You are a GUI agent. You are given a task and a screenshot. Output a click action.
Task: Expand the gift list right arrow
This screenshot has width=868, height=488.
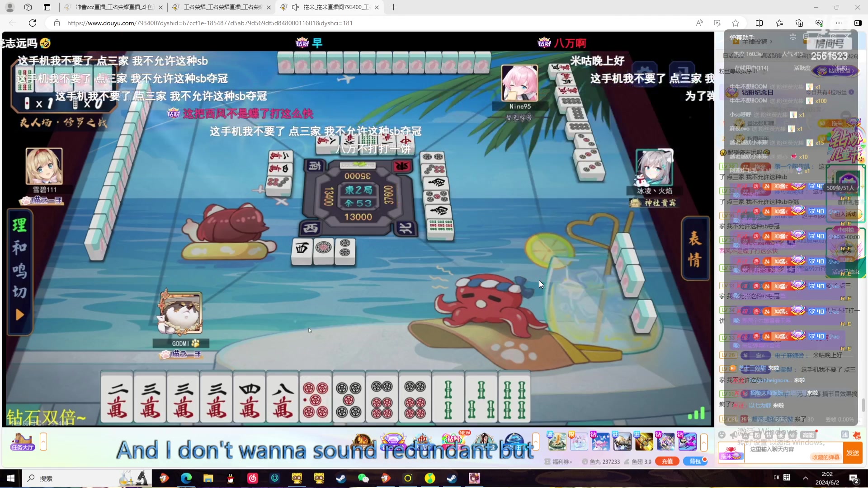pos(704,442)
